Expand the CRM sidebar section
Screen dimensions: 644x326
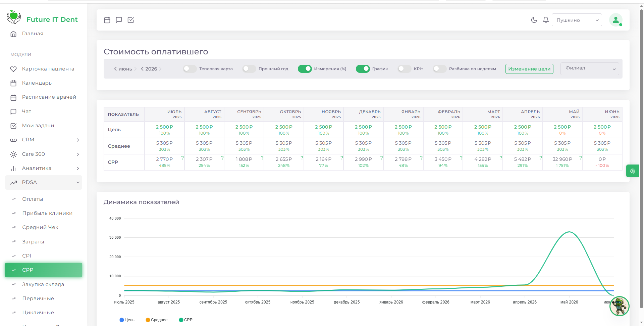(44, 140)
